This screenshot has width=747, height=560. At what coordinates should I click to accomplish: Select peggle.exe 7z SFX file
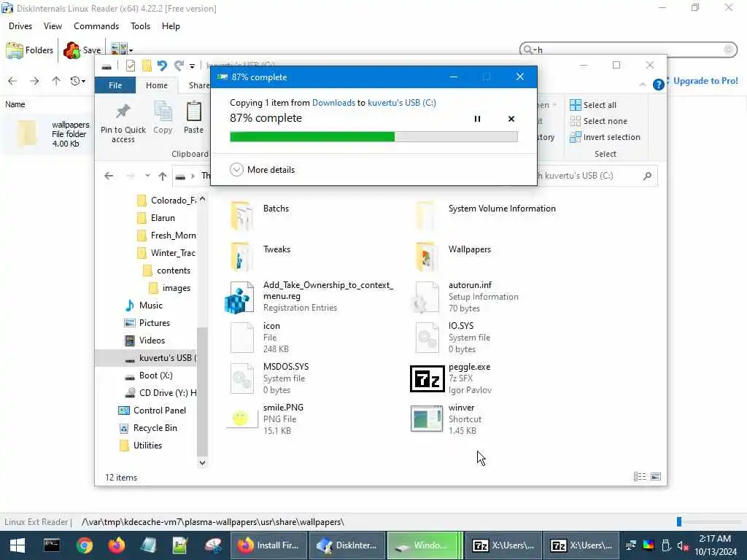(451, 378)
